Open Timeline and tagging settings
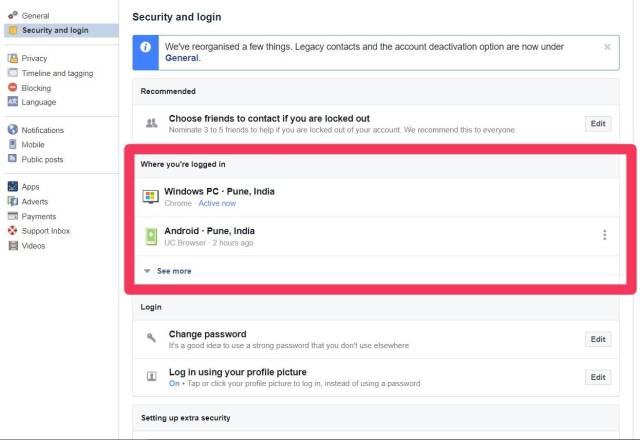Screen dimensions: 640x440 coord(57,73)
